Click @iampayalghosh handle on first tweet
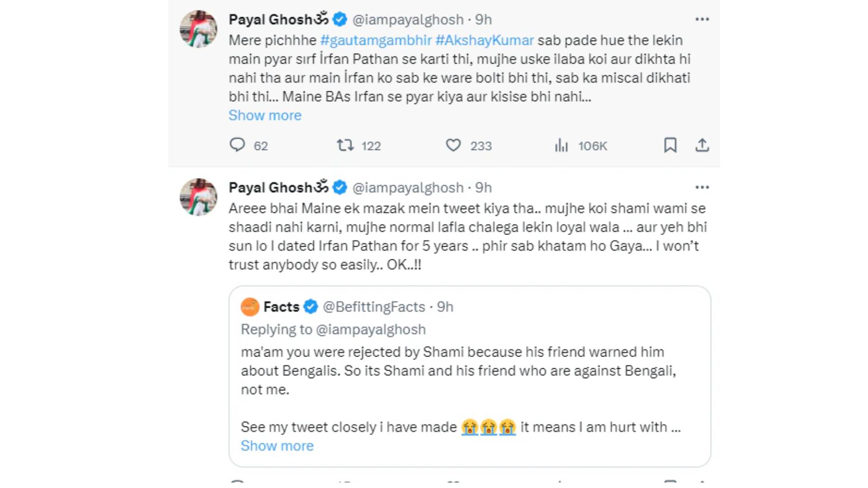 [x=408, y=19]
